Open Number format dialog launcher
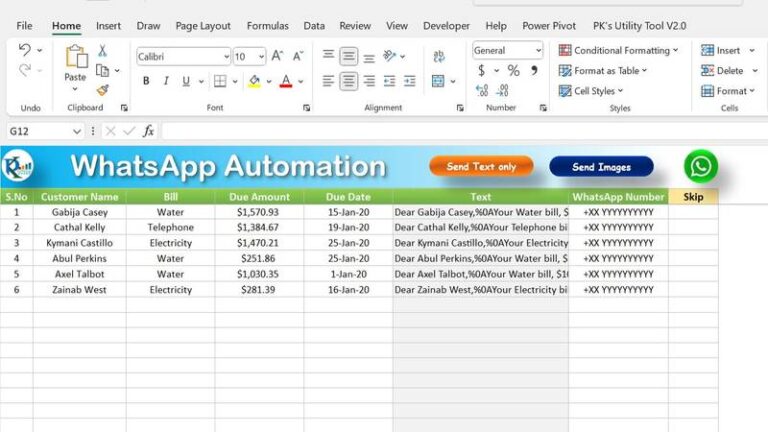Viewport: 768px width, 432px height. tap(543, 108)
